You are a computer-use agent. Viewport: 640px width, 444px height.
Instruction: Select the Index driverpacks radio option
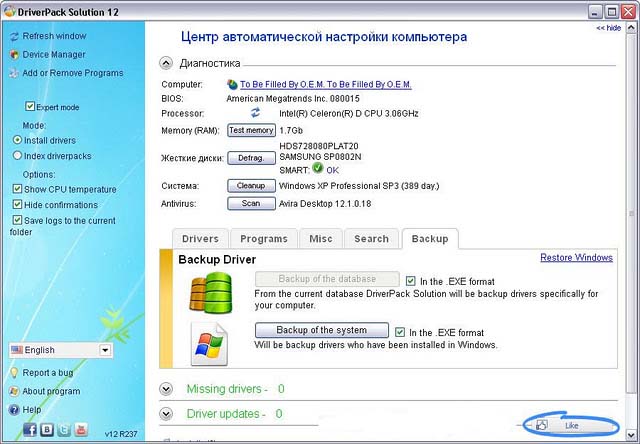coord(17,155)
